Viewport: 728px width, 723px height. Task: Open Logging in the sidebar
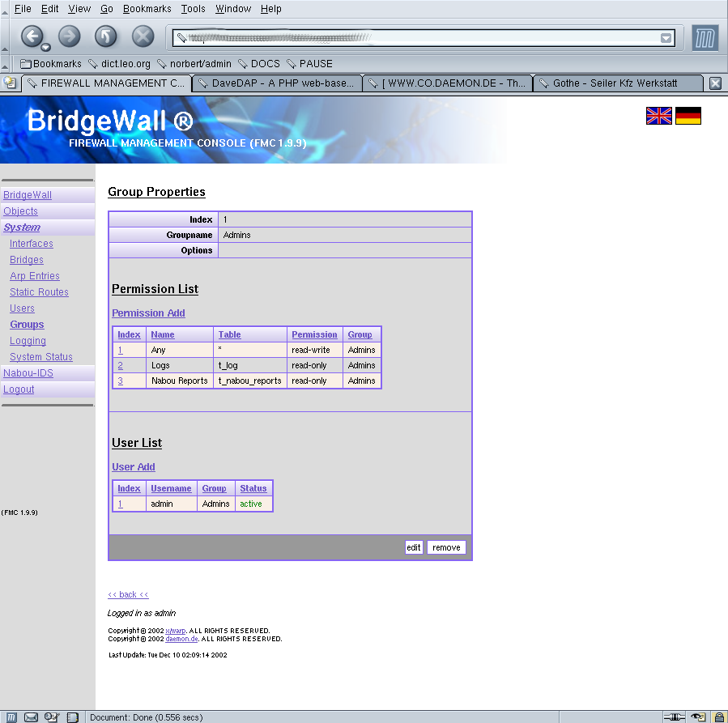click(x=28, y=341)
